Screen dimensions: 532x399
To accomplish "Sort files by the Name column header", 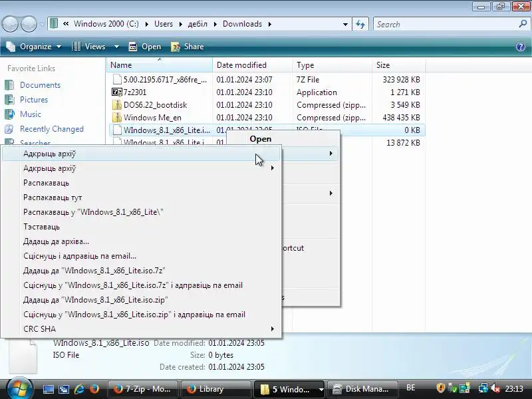I will 160,65.
